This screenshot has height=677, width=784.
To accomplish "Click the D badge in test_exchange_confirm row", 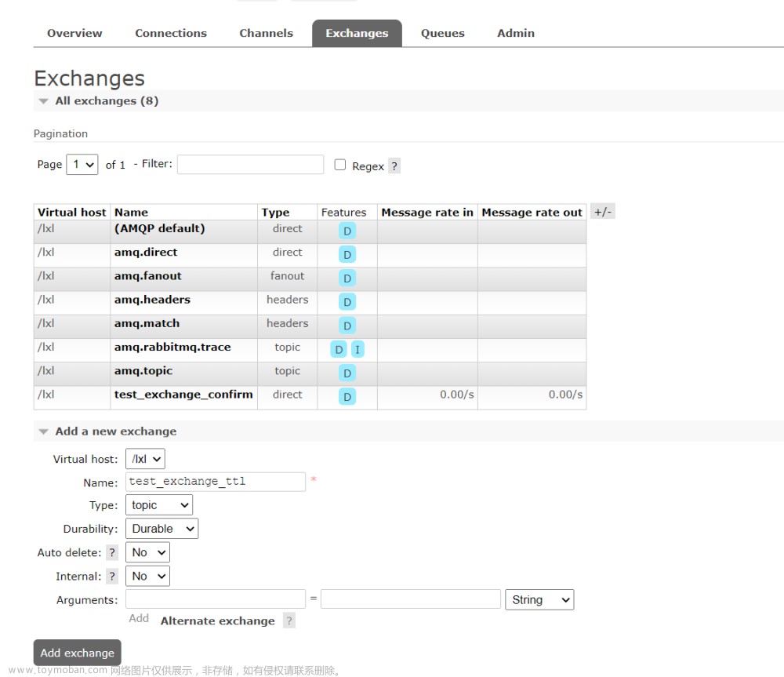I will pos(347,397).
